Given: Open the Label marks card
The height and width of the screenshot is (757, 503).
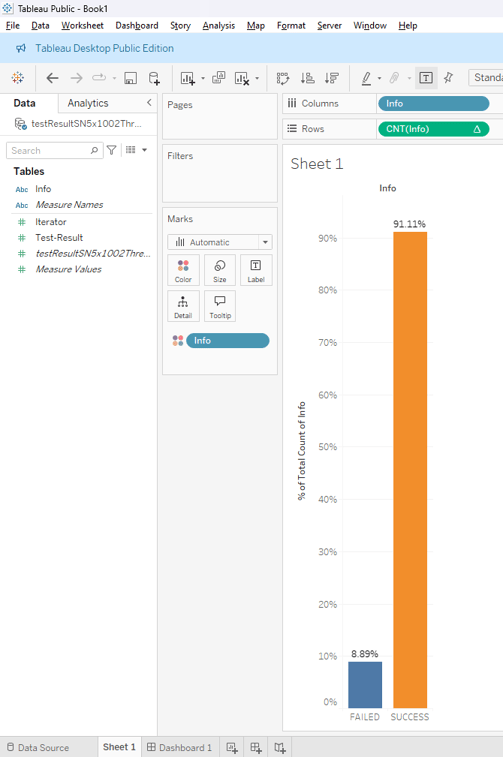Looking at the screenshot, I should tap(256, 270).
